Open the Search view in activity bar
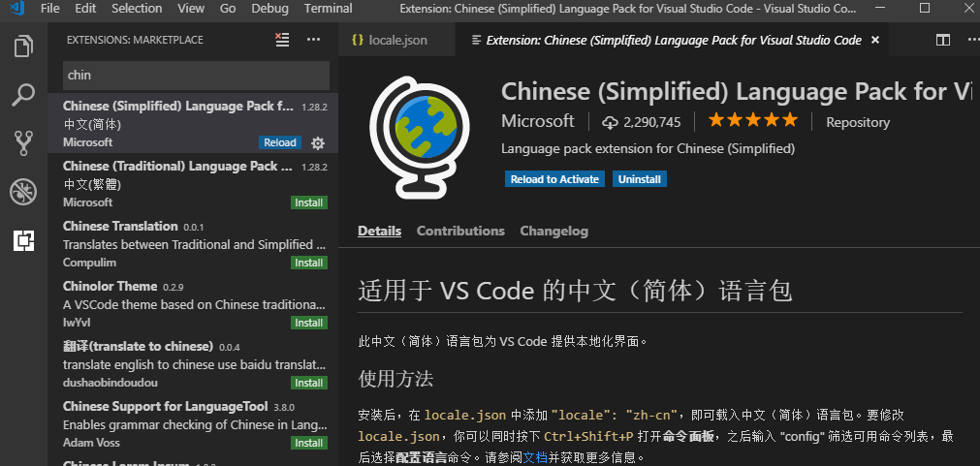 tap(24, 95)
